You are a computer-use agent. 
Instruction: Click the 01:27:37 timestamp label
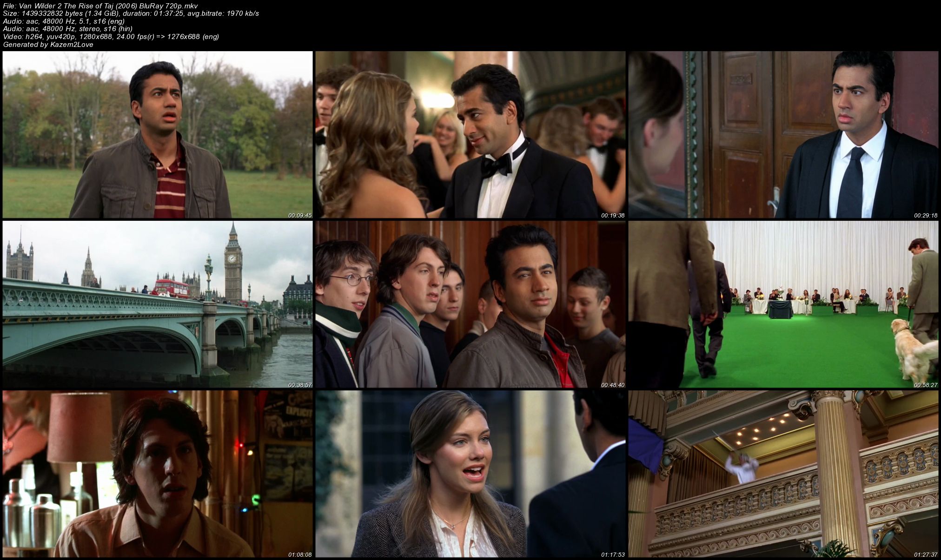coord(926,554)
